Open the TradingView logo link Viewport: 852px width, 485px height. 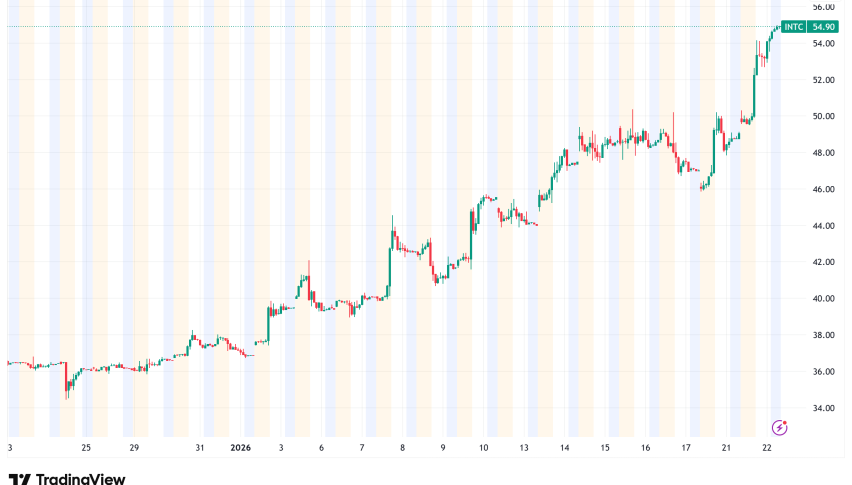tap(67, 479)
